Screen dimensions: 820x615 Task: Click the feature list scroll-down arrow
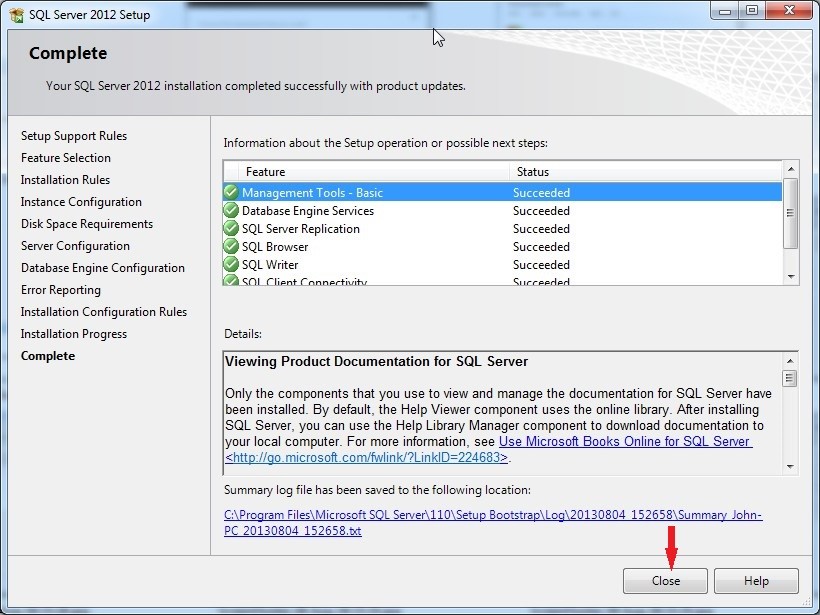click(x=791, y=279)
